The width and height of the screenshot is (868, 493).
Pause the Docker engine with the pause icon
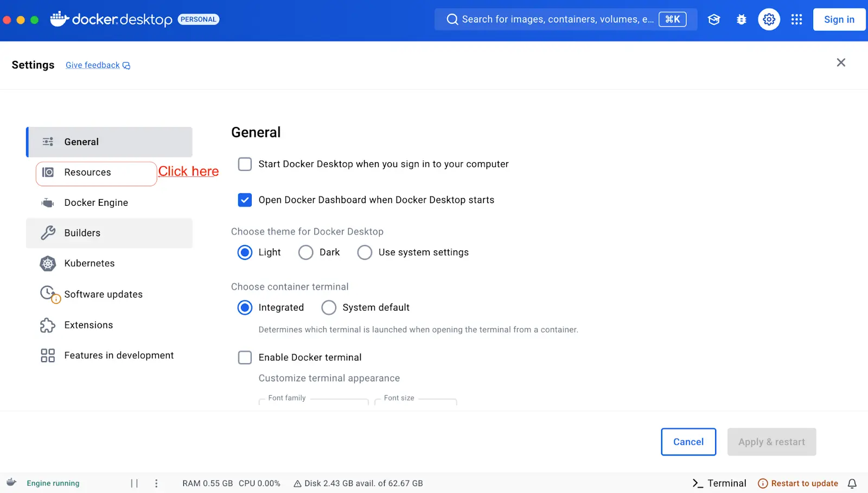click(135, 483)
